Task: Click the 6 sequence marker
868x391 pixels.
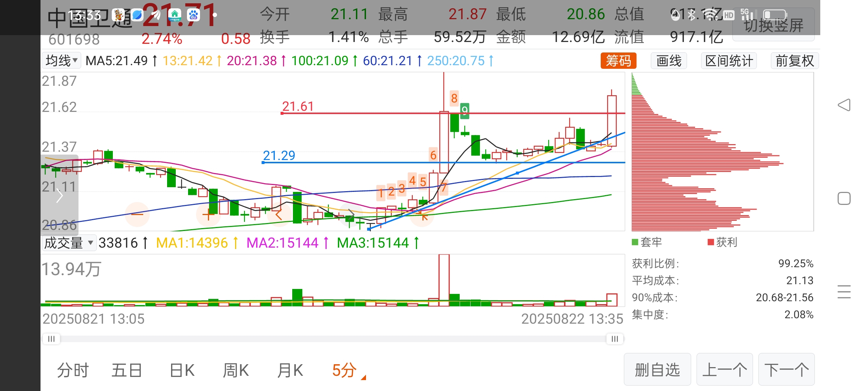Action: coord(433,155)
